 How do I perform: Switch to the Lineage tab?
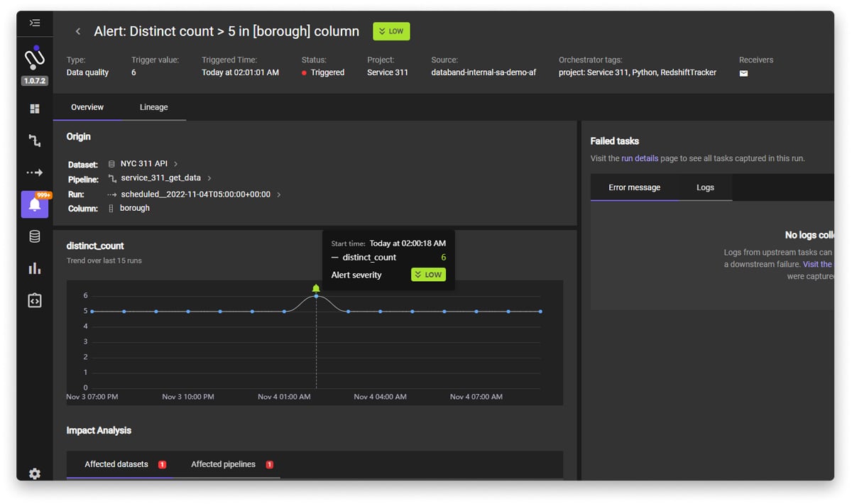pyautogui.click(x=153, y=106)
